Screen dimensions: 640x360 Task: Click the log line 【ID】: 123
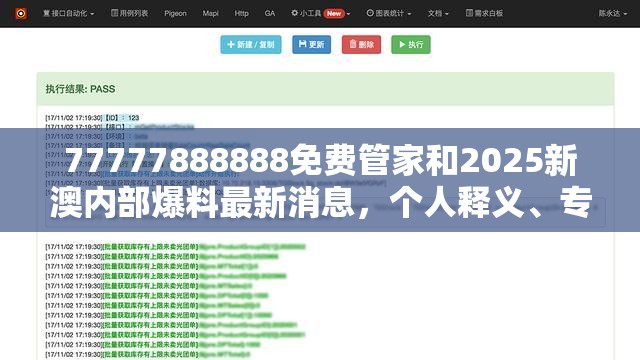(92, 118)
